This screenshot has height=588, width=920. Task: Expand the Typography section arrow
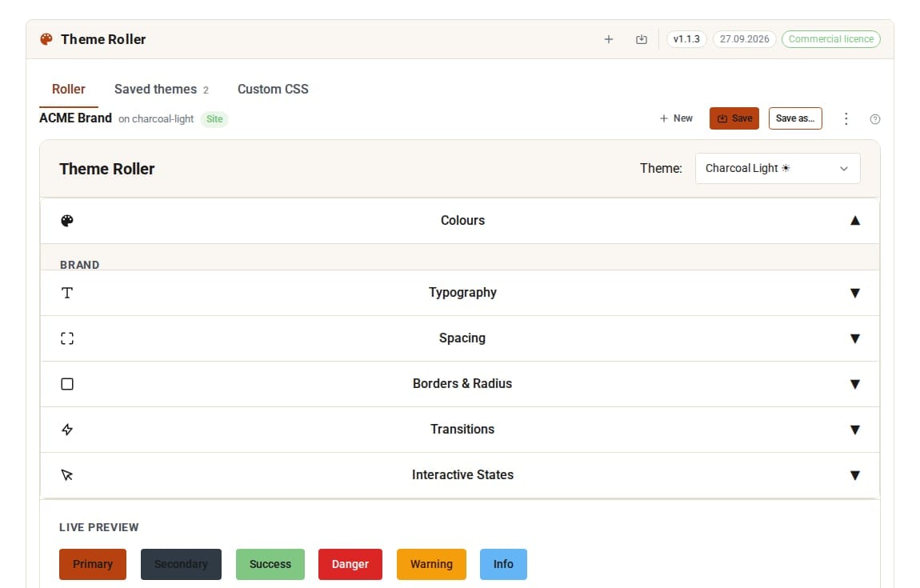tap(855, 293)
